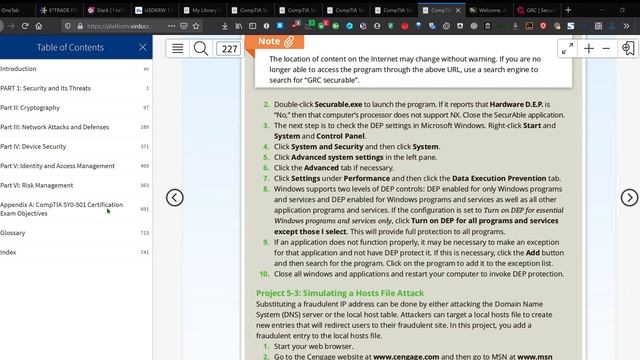This screenshot has width=640, height=360.
Task: Focus the address bar URL
Action: (x=118, y=26)
